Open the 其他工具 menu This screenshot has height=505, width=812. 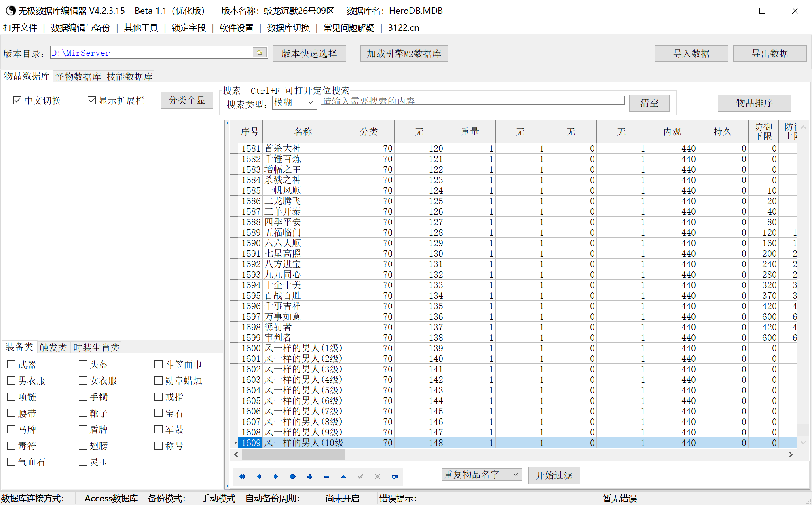(141, 27)
